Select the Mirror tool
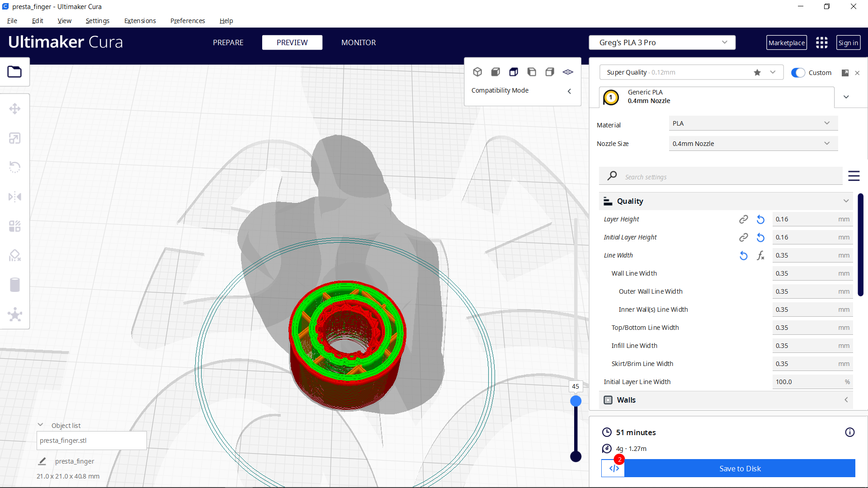868x488 pixels. click(15, 196)
